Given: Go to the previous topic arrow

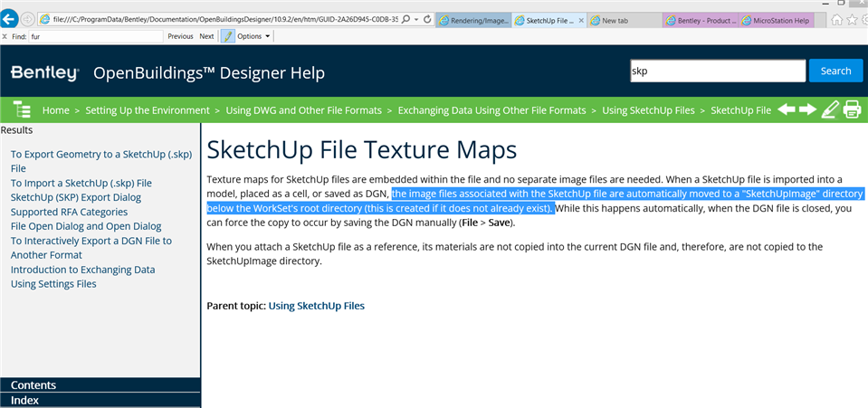Looking at the screenshot, I should pos(787,109).
